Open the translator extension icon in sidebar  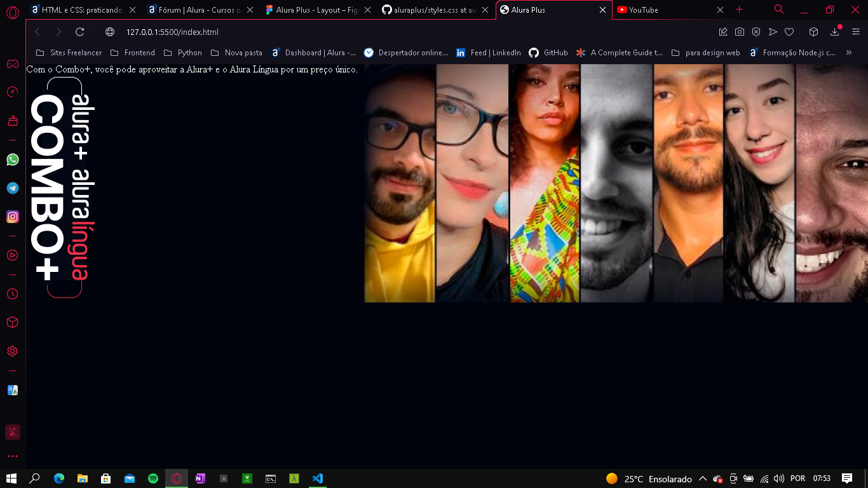12,390
